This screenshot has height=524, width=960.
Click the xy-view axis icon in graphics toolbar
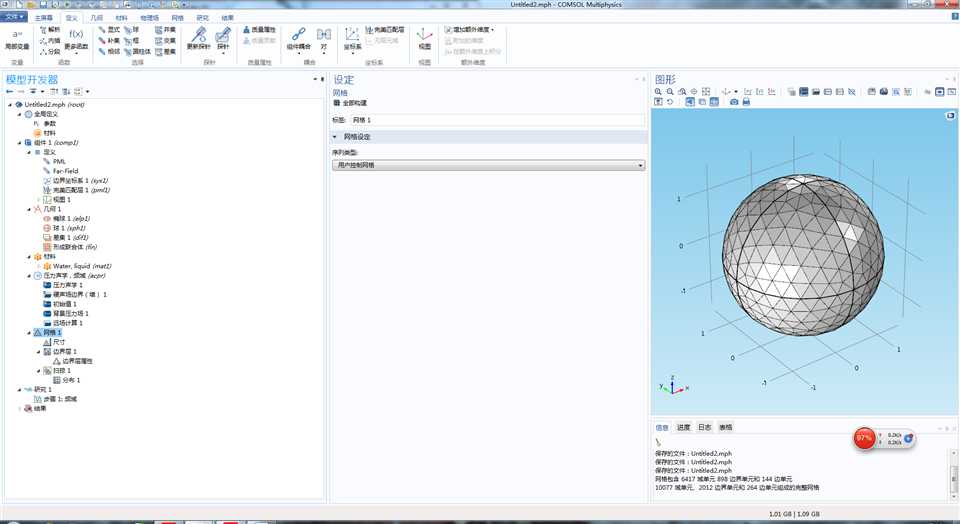pos(748,91)
